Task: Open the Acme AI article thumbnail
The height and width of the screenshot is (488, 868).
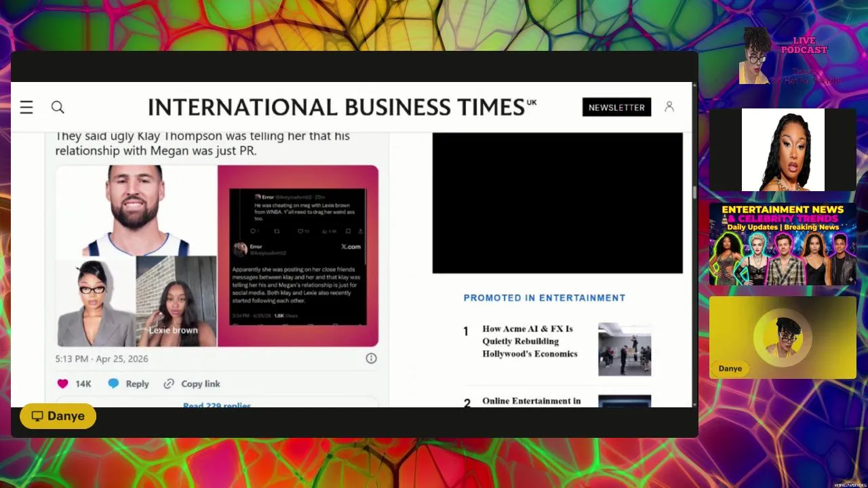Action: 625,349
